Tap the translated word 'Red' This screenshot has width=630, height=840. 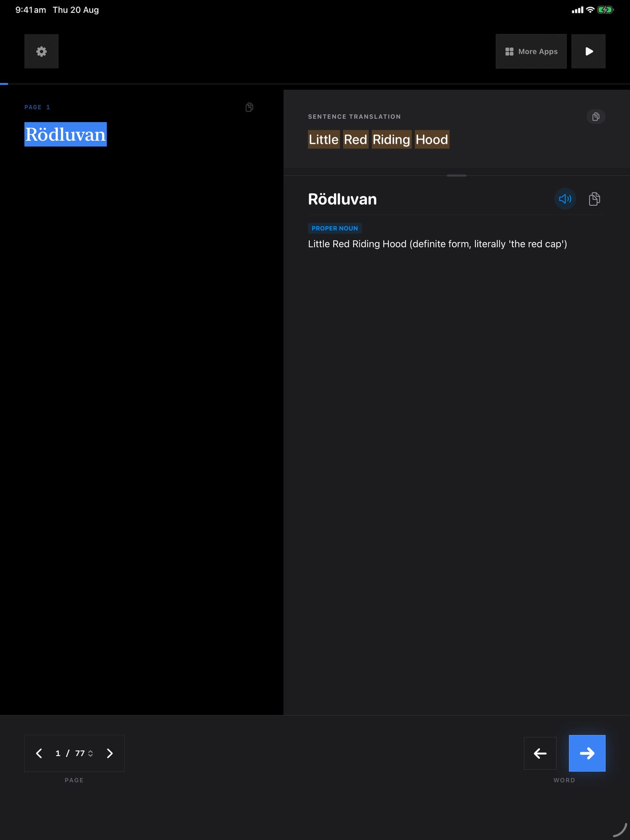tap(356, 139)
